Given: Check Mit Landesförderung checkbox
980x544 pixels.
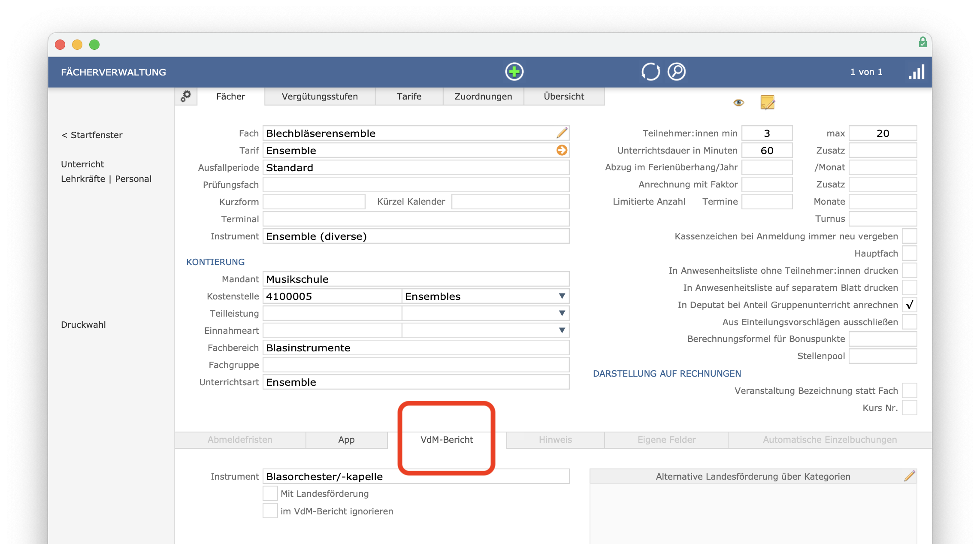Looking at the screenshot, I should click(x=270, y=493).
